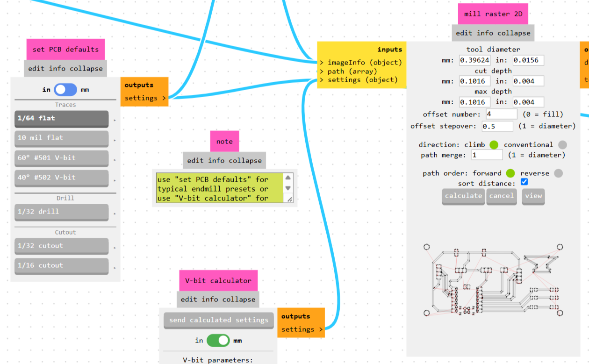The height and width of the screenshot is (364, 589).
Task: Toggle the sort distance checkbox
Action: [x=524, y=182]
